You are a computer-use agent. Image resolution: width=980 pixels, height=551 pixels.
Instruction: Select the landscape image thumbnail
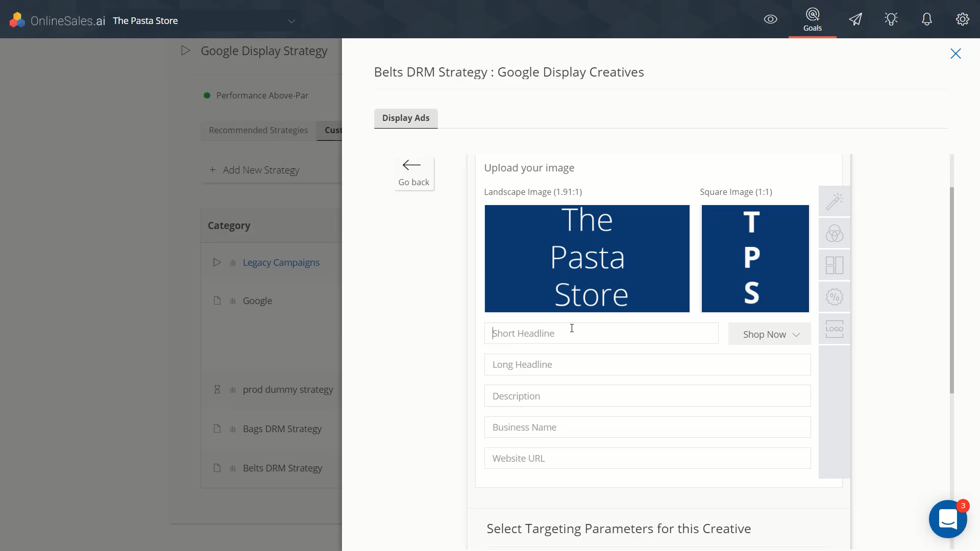587,259
